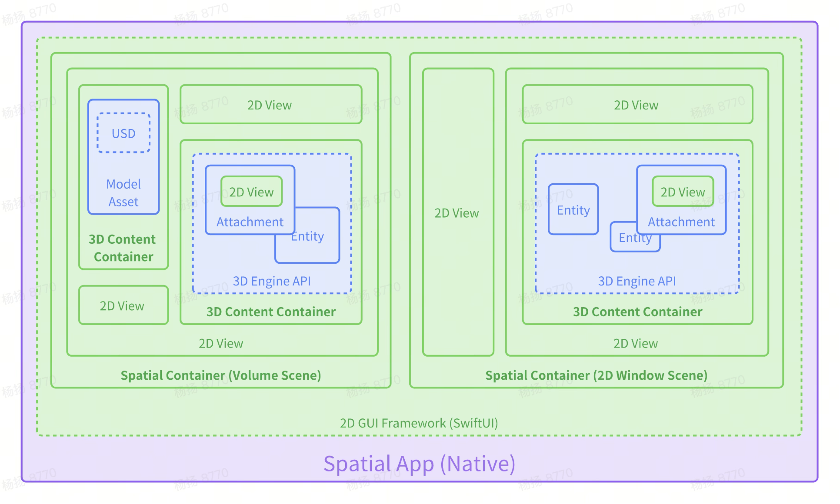Click the small 2D View under Model Asset container
This screenshot has width=840, height=504.
point(122,306)
